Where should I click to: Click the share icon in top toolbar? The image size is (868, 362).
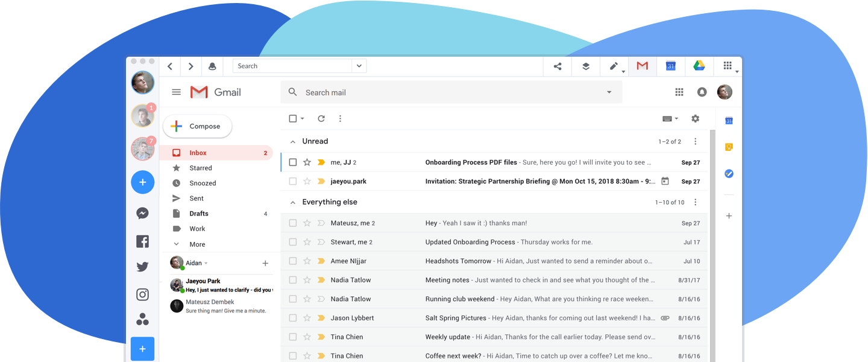pyautogui.click(x=558, y=66)
